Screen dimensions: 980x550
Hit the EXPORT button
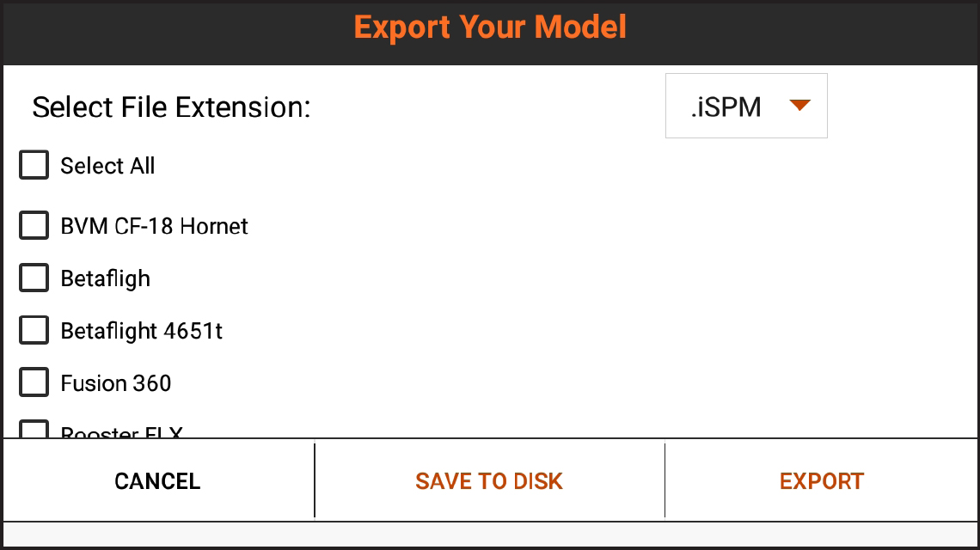(x=822, y=481)
